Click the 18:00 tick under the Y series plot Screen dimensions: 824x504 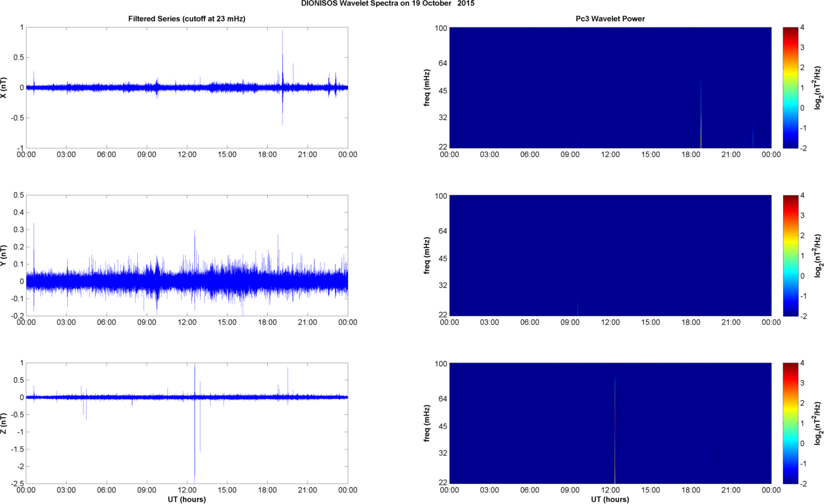(267, 322)
